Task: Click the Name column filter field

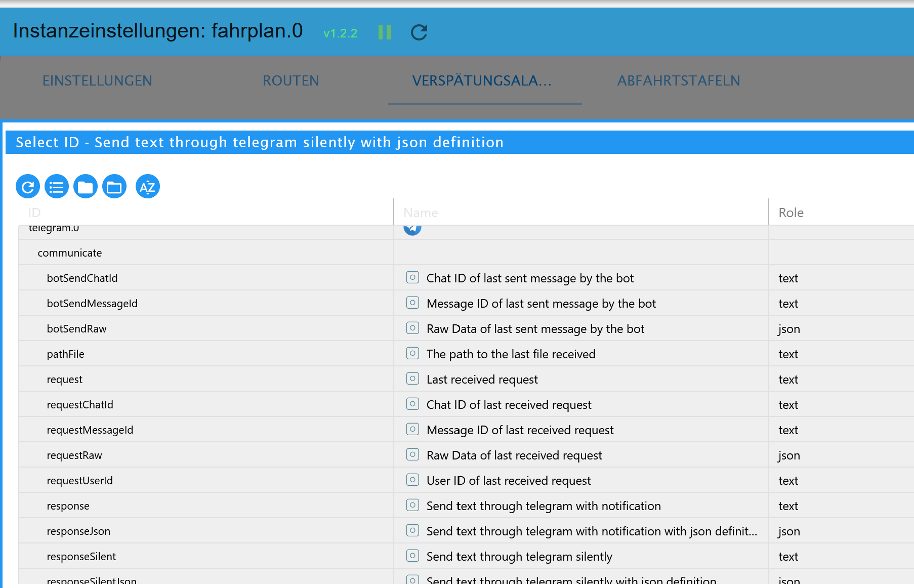Action: (577, 213)
